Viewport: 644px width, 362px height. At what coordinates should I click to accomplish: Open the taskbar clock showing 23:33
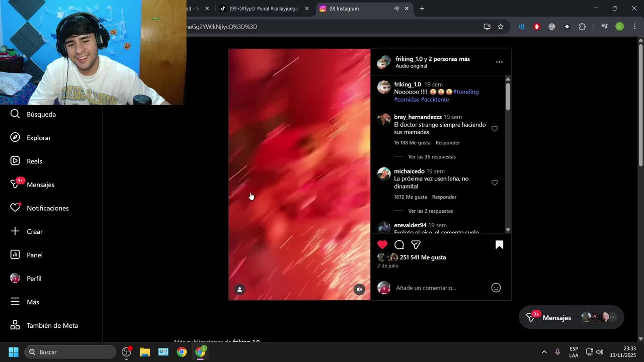[x=623, y=352]
